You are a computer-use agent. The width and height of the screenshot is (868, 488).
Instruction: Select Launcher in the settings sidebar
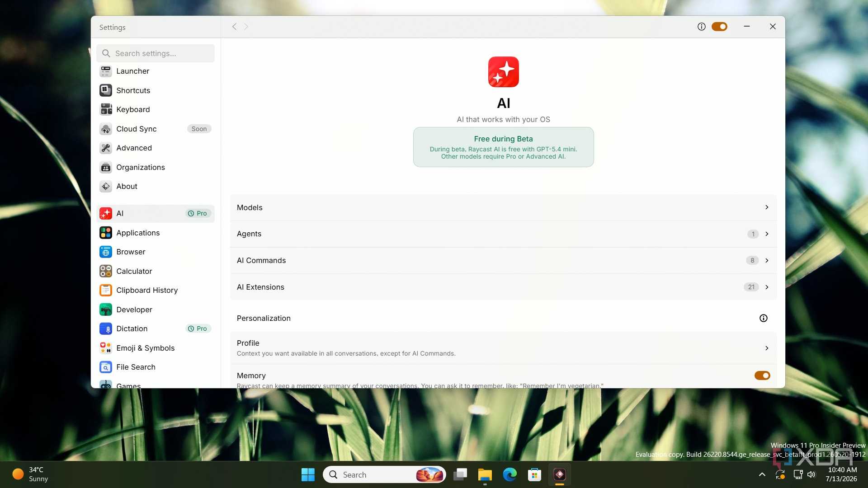pyautogui.click(x=156, y=71)
